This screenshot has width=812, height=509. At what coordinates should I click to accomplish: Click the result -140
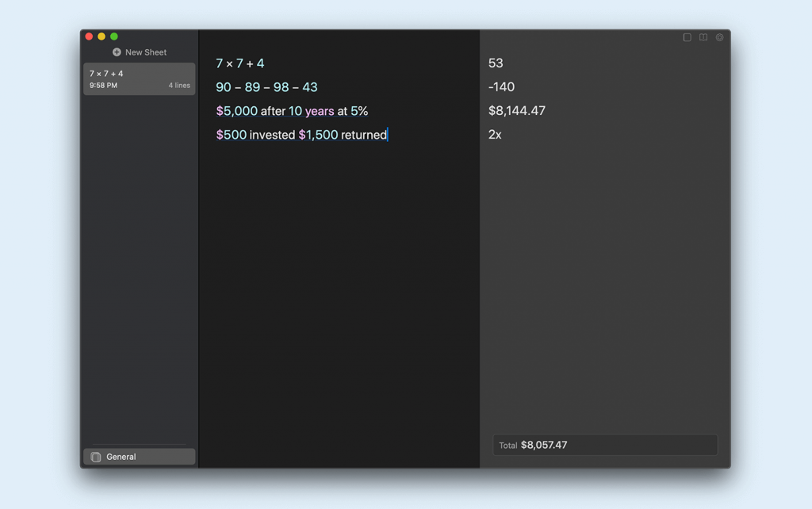(x=501, y=87)
